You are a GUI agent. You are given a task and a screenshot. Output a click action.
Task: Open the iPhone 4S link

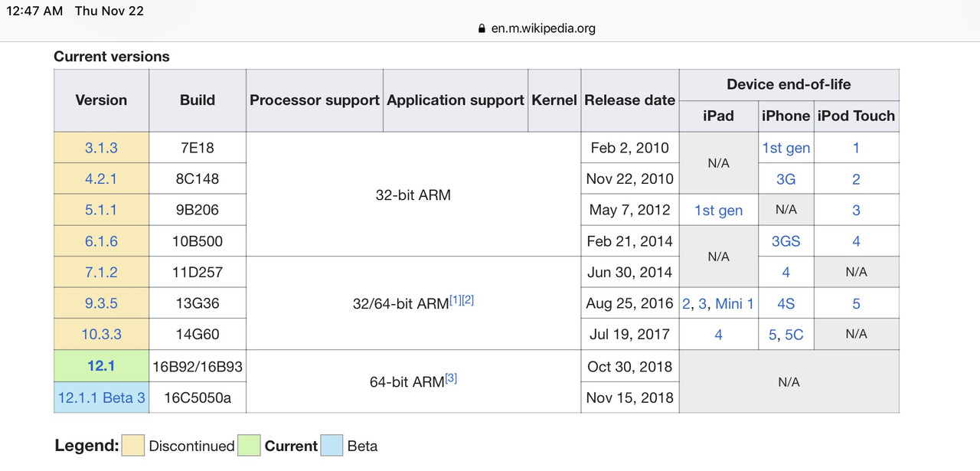pos(786,303)
